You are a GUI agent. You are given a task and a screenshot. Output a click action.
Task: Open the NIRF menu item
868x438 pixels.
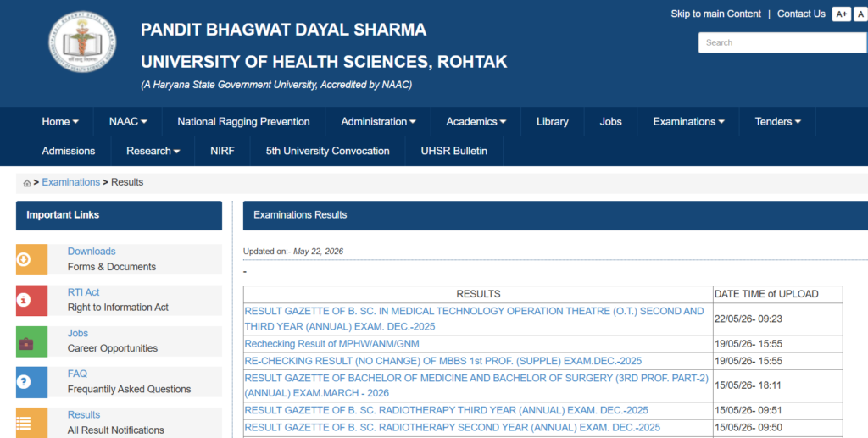tap(223, 151)
